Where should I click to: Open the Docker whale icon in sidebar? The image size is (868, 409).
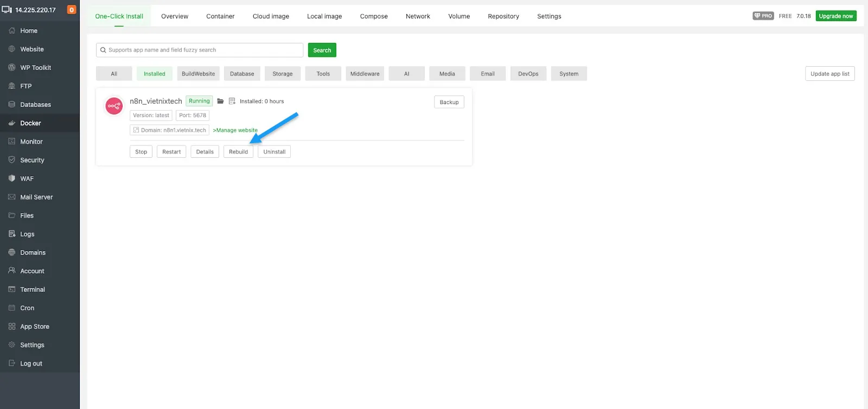[12, 123]
